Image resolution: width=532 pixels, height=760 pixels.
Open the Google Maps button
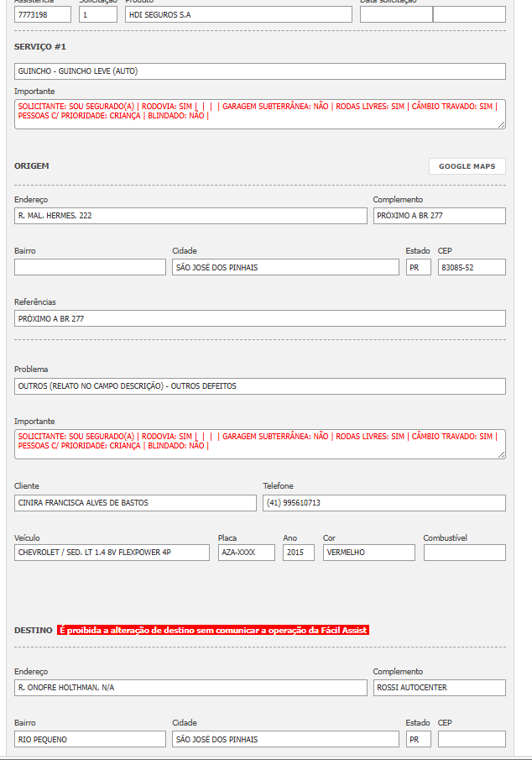click(x=467, y=166)
